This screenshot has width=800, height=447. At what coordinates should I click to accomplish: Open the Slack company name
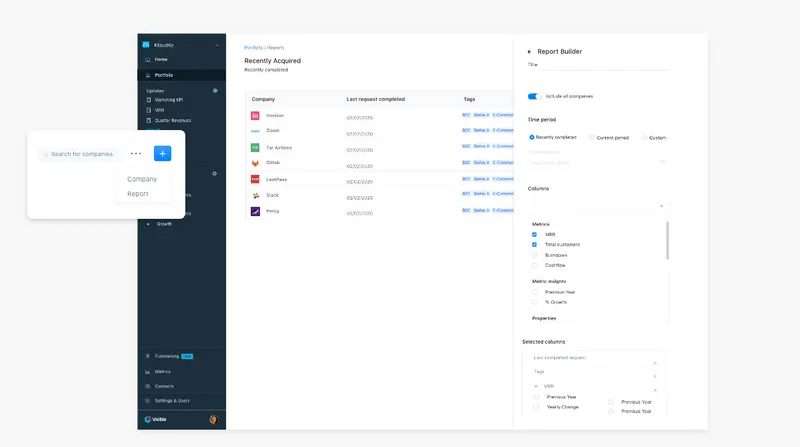[x=272, y=195]
